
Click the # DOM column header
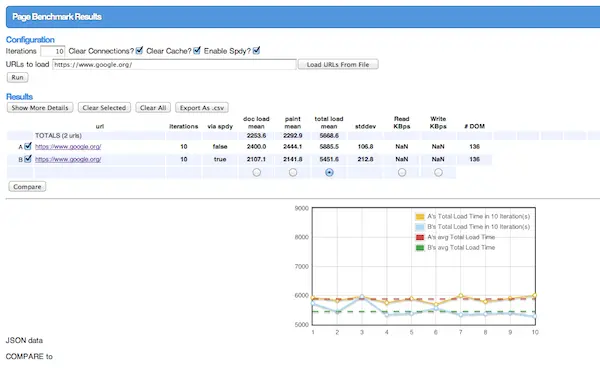[474, 126]
